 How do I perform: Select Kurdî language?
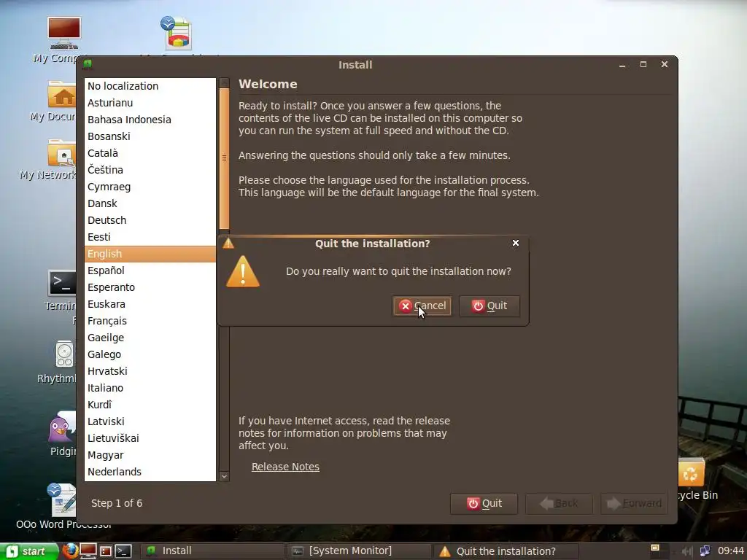tap(150, 405)
